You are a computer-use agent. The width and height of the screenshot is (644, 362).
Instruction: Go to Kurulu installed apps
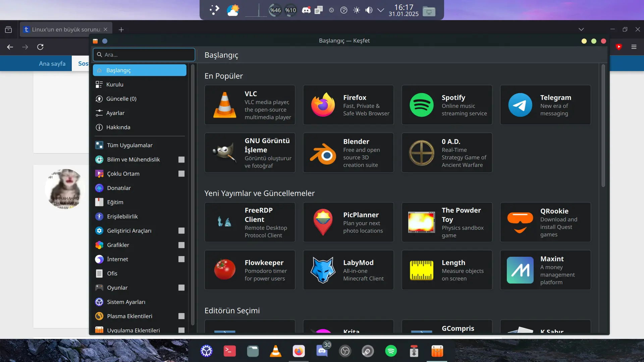coord(140,84)
